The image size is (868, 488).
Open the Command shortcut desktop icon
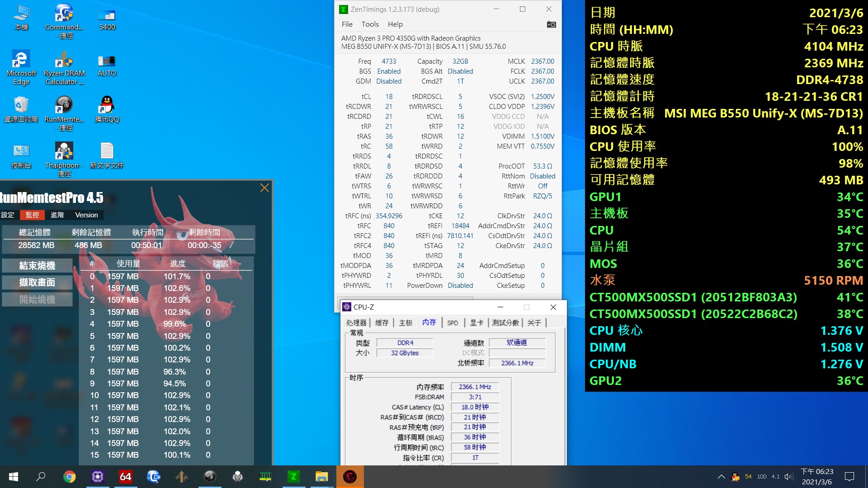64,21
